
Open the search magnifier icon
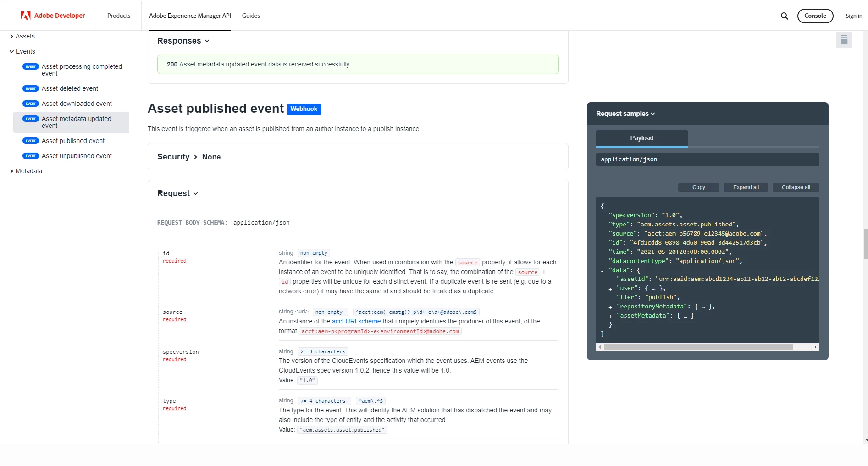(x=785, y=16)
